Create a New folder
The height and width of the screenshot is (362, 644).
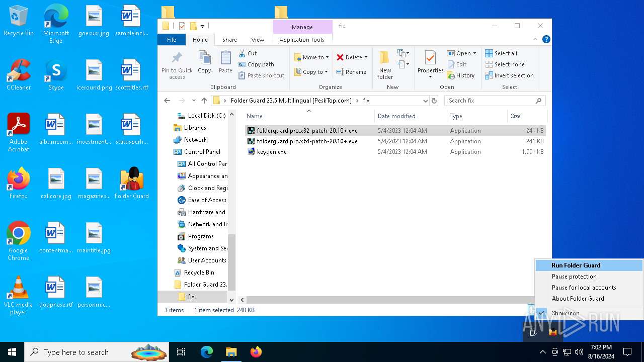click(385, 64)
